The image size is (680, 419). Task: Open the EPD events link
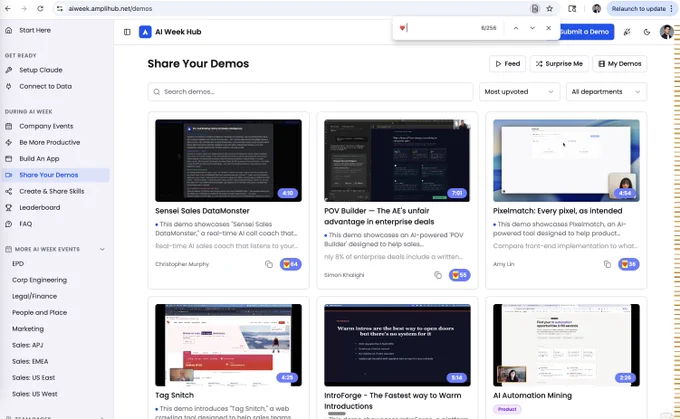pos(18,264)
